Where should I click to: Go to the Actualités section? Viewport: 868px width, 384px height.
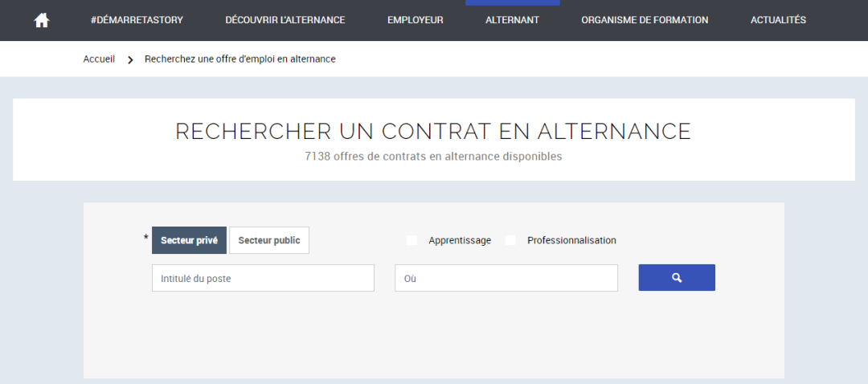point(778,20)
